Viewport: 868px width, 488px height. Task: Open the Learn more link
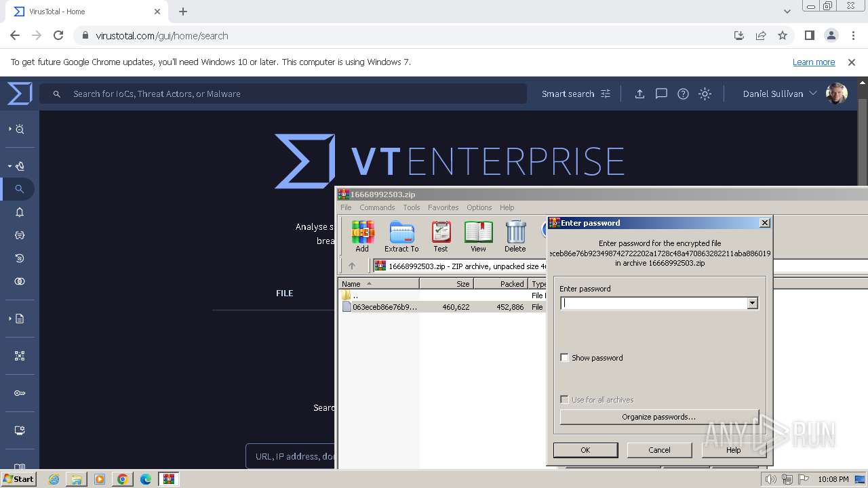(814, 62)
